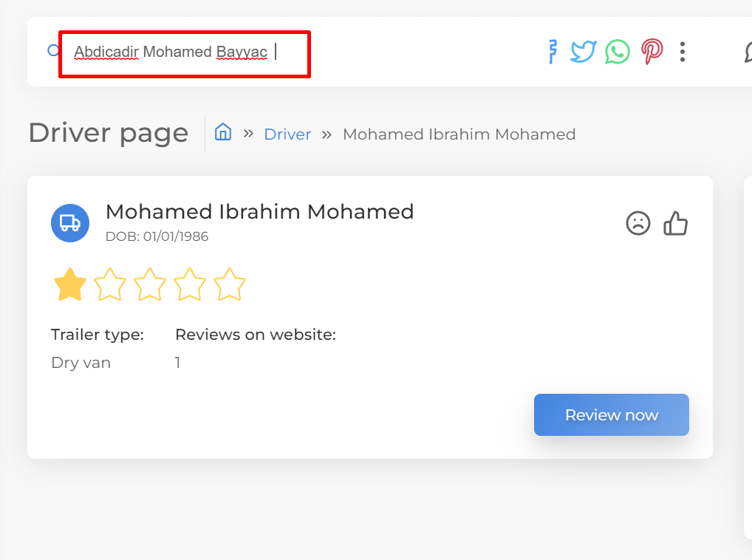Share the page on Facebook
The height and width of the screenshot is (560, 752).
tap(552, 52)
